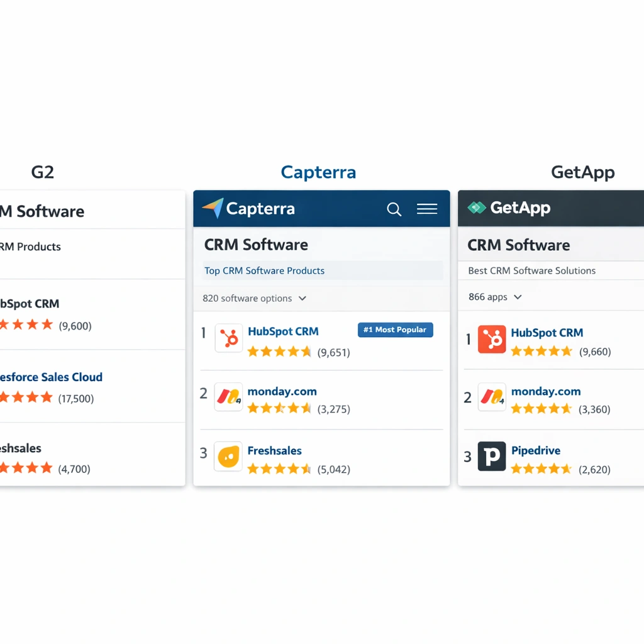The height and width of the screenshot is (644, 644).
Task: Click HubSpot CRM icon in GetApp list
Action: [x=492, y=339]
